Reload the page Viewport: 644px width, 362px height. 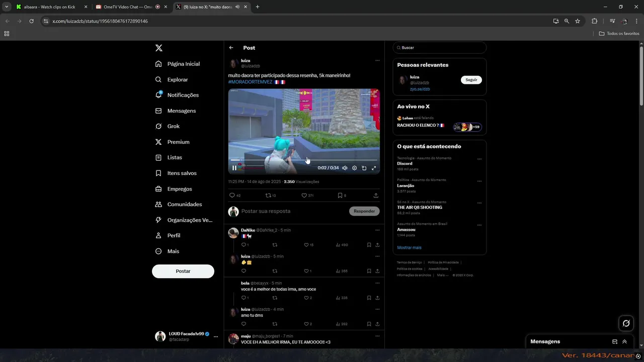31,21
